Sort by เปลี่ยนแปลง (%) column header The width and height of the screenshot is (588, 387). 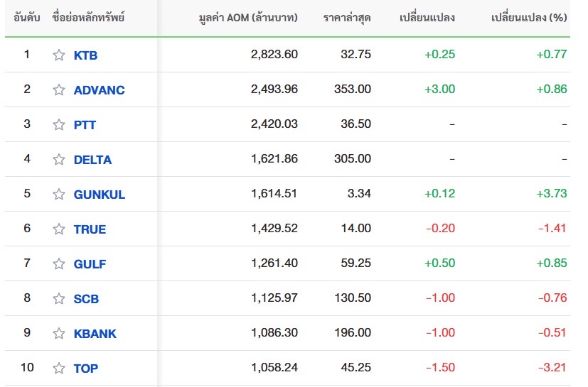point(529,17)
